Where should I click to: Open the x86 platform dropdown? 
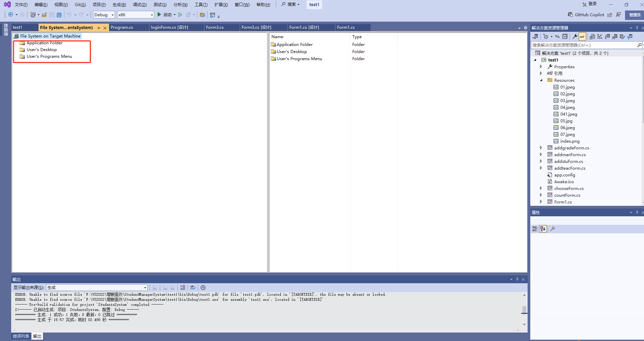pos(135,15)
